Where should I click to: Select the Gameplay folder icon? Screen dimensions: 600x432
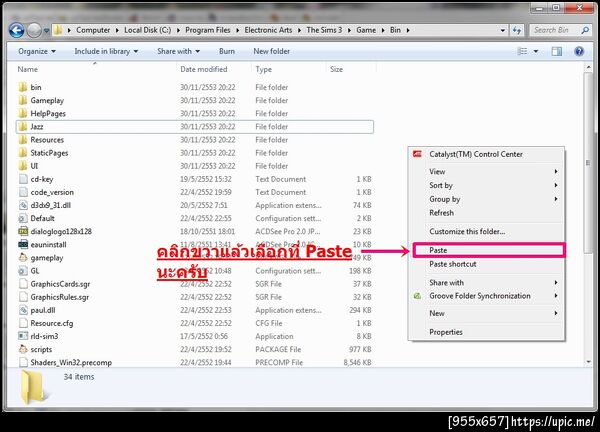pos(23,100)
